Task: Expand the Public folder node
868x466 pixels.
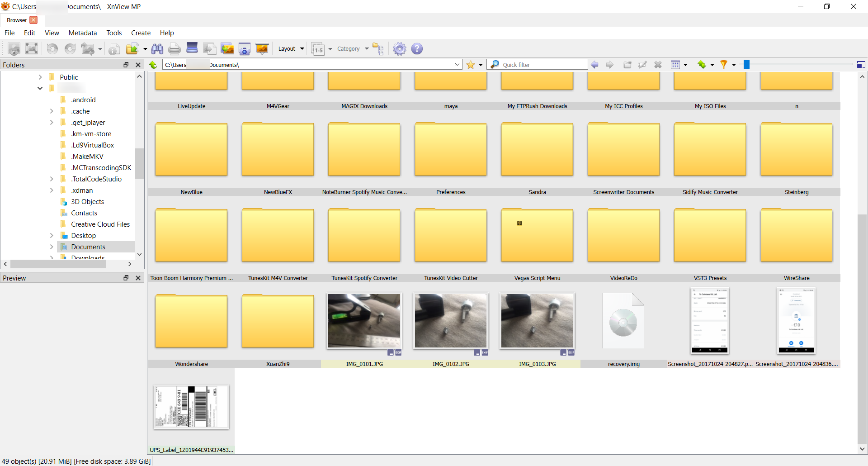Action: [x=40, y=77]
